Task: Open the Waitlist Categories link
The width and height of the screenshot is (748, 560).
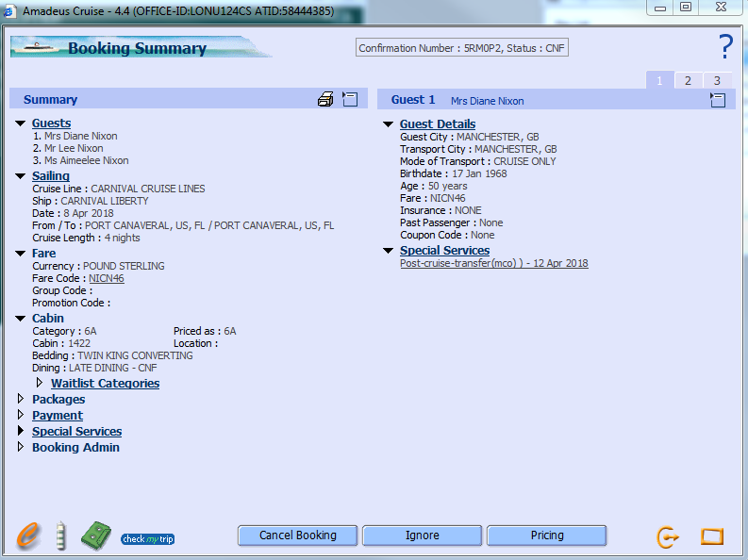Action: pyautogui.click(x=106, y=383)
